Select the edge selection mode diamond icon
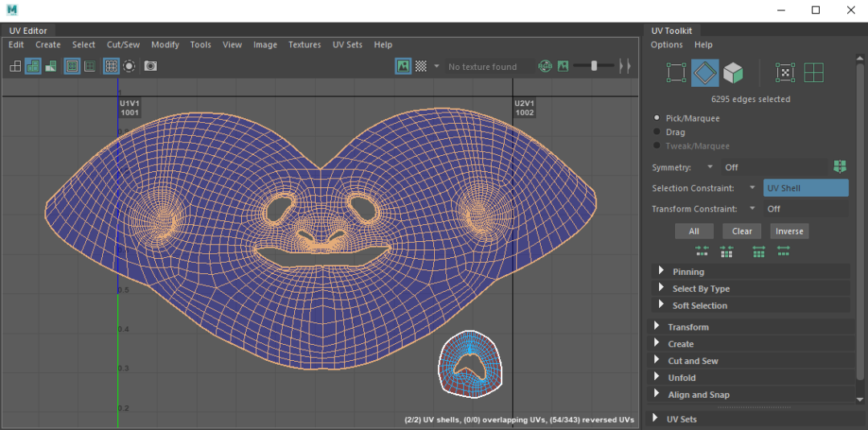Image resolution: width=868 pixels, height=430 pixels. click(x=705, y=72)
